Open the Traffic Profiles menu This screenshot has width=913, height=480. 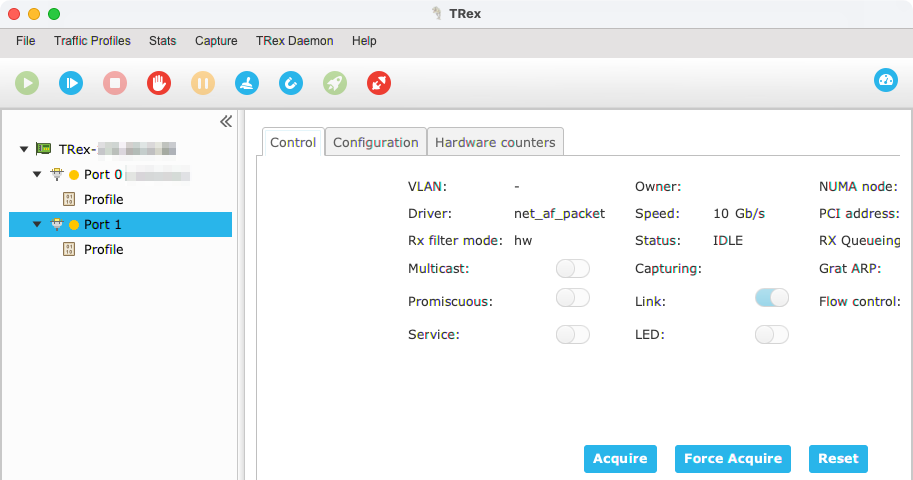click(92, 41)
